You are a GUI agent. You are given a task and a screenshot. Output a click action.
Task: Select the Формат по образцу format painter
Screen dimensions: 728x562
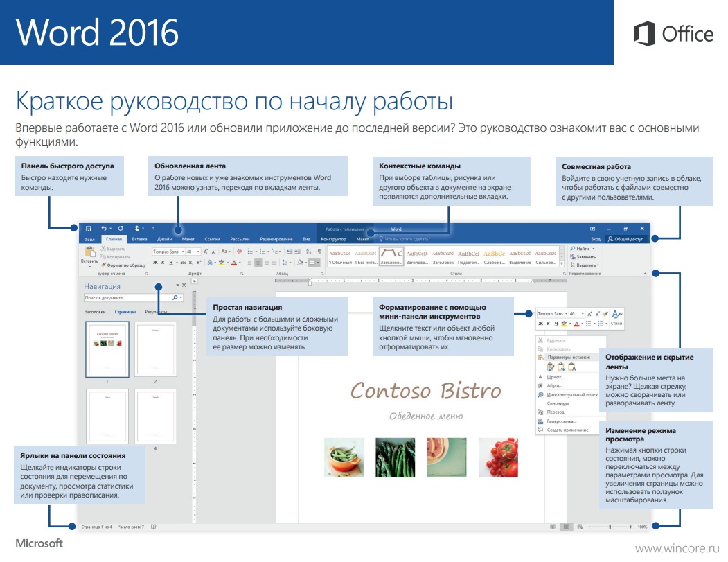[123, 265]
